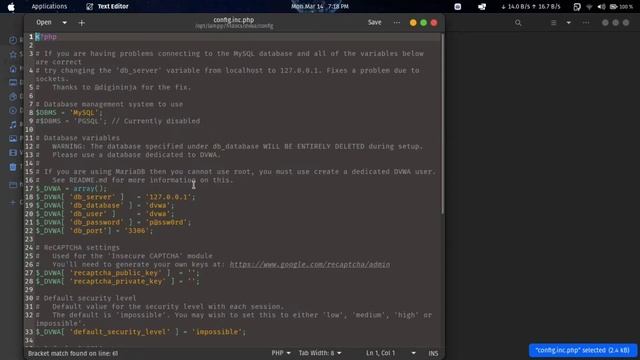The image size is (640, 360).
Task: Click the 'recaptcha_private_key' line
Action: [118, 281]
